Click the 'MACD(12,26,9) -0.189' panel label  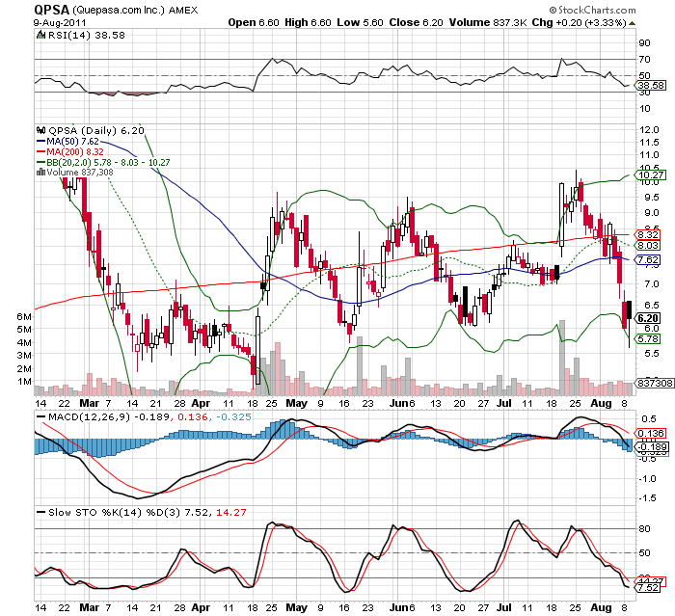(x=107, y=417)
